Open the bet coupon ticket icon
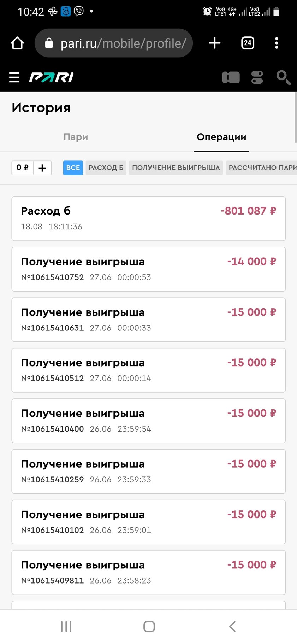 [x=231, y=77]
